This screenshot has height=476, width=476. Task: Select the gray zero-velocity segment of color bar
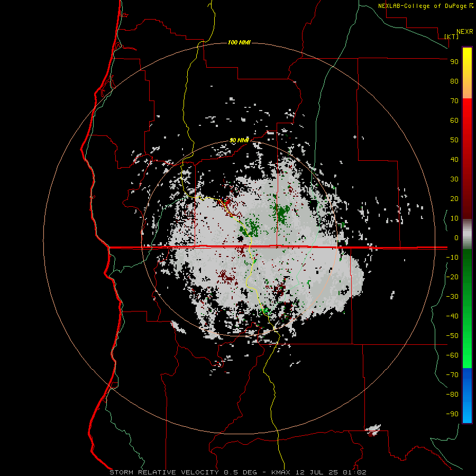point(467,234)
